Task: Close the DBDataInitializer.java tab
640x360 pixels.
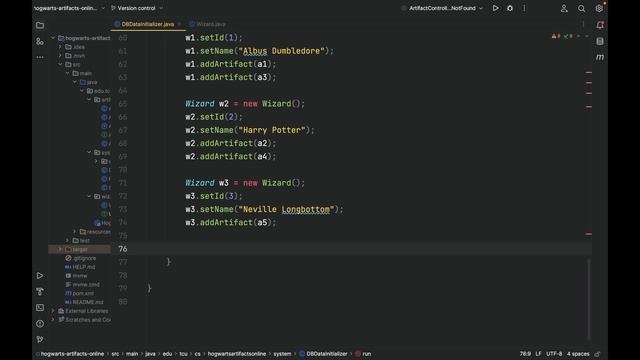Action: [x=180, y=24]
